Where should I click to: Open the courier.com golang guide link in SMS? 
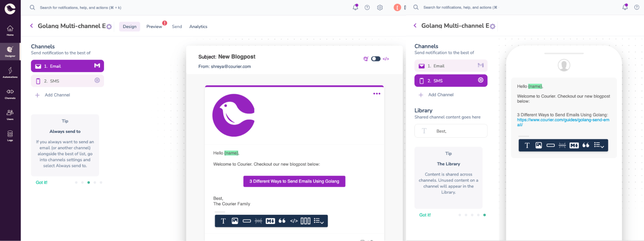pos(563,120)
